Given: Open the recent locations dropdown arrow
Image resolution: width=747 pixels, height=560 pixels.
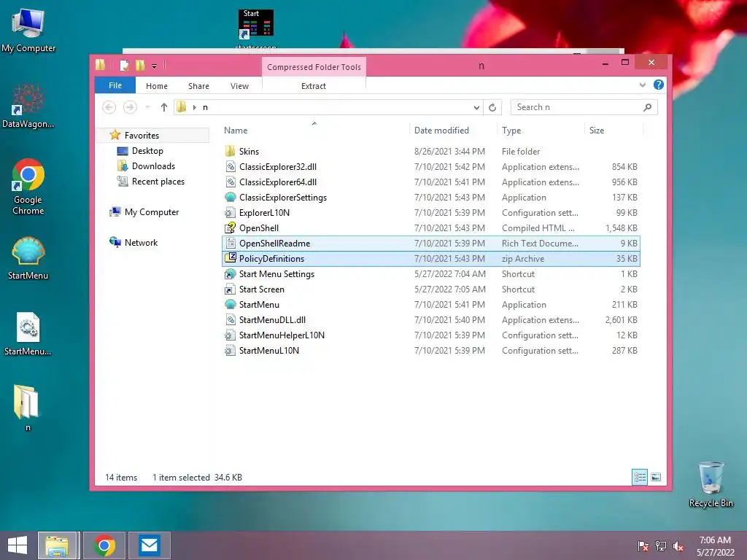Looking at the screenshot, I should (x=147, y=107).
